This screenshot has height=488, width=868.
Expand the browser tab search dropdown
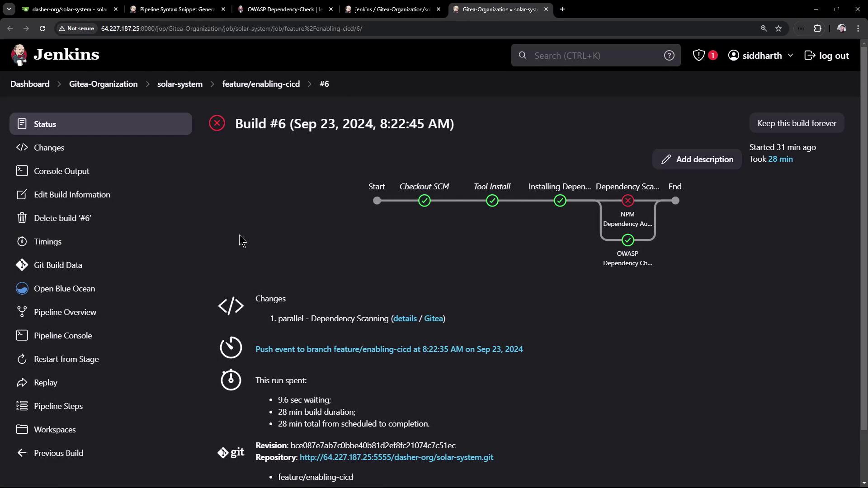[9, 9]
